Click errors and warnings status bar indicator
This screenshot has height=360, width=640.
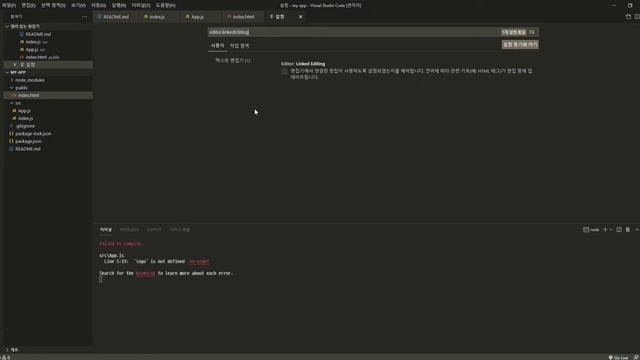pyautogui.click(x=6, y=357)
